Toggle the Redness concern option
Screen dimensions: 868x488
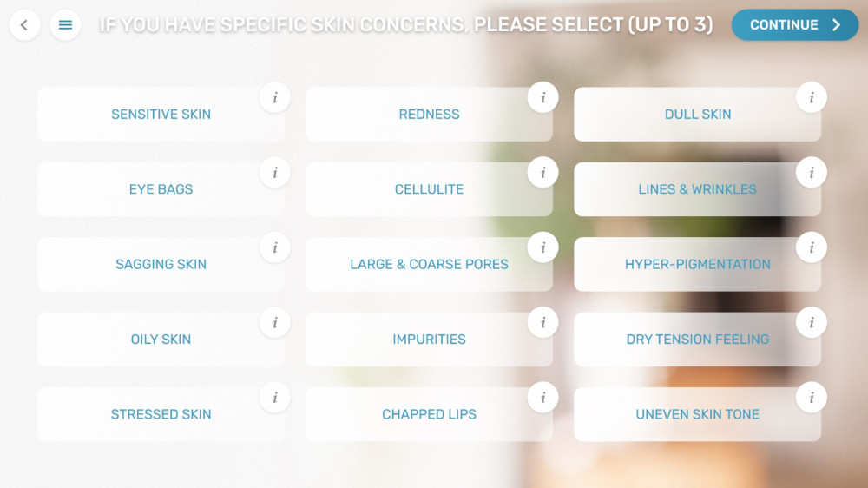429,115
